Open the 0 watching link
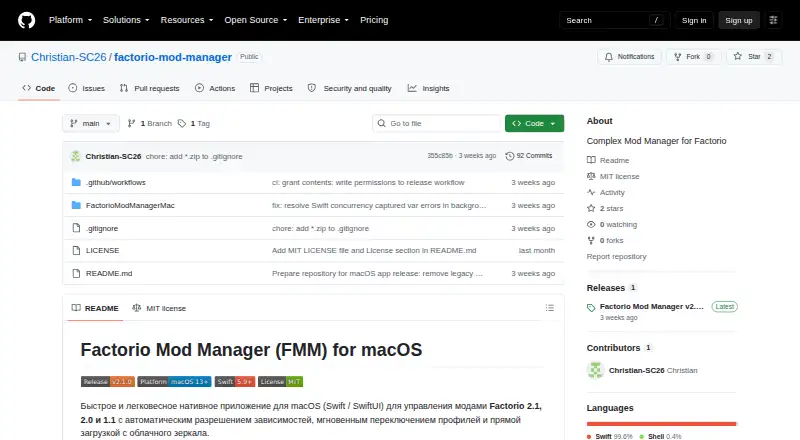Screen dimensions: 800x440 click(612, 225)
